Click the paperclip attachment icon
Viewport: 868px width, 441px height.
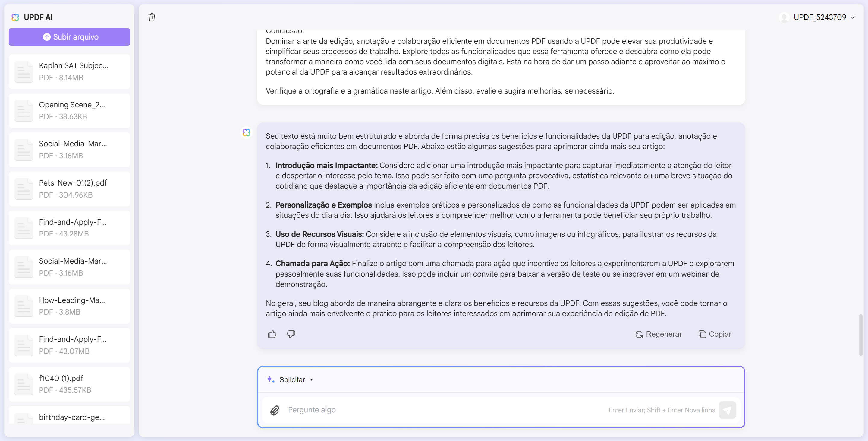[275, 410]
